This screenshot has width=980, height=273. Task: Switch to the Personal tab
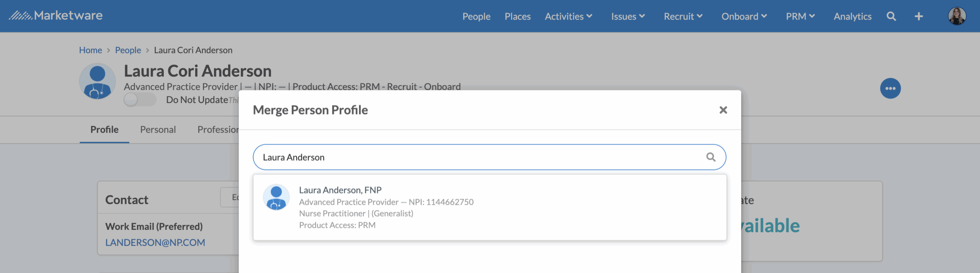coord(158,130)
